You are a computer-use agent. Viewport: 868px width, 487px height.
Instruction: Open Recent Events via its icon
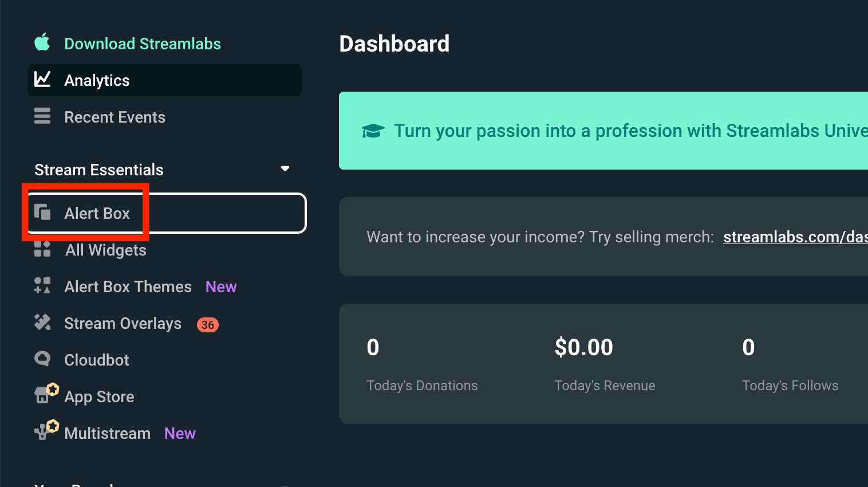click(x=42, y=116)
